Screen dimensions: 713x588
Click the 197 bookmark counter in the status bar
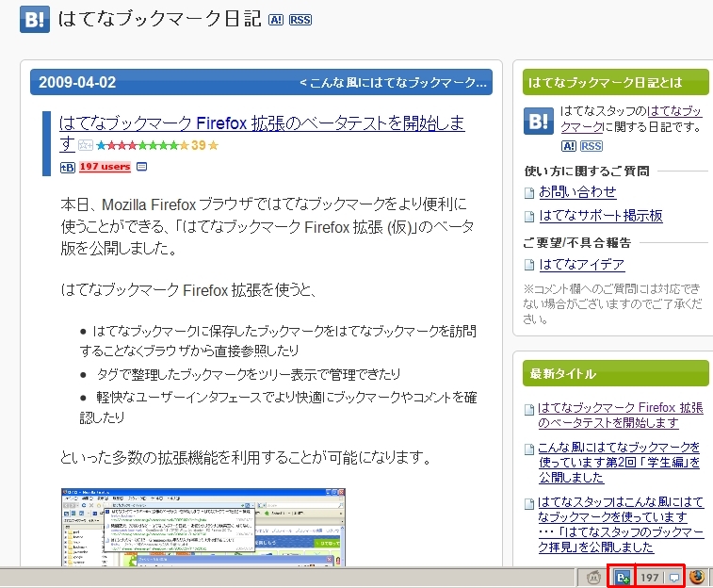(x=649, y=578)
